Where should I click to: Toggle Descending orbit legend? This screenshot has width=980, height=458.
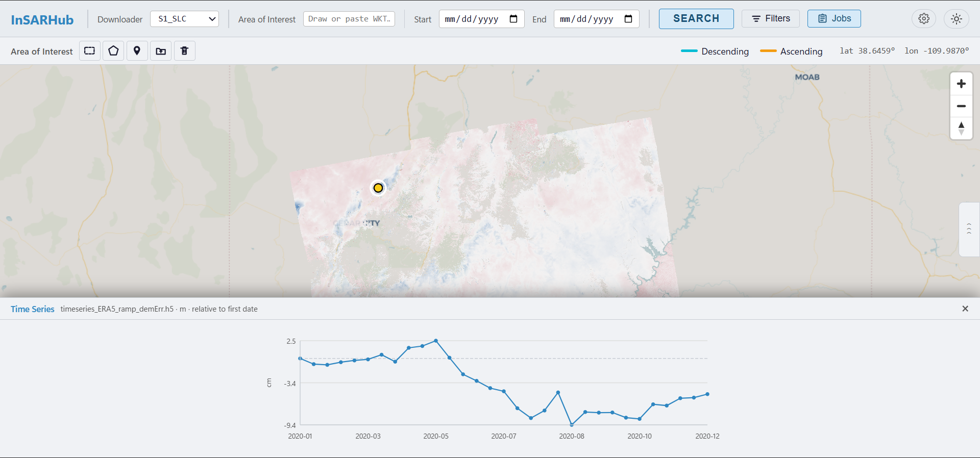[715, 52]
